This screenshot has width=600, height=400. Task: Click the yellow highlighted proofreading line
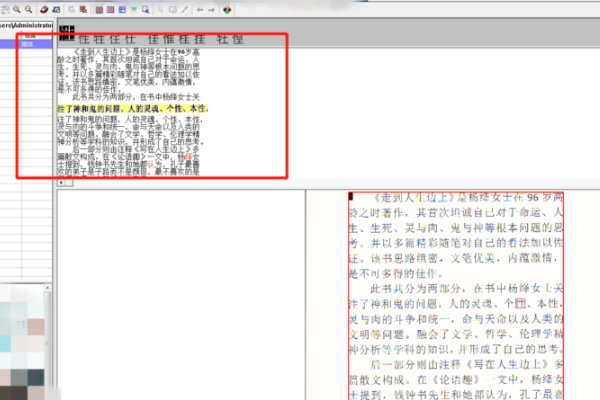(x=132, y=109)
